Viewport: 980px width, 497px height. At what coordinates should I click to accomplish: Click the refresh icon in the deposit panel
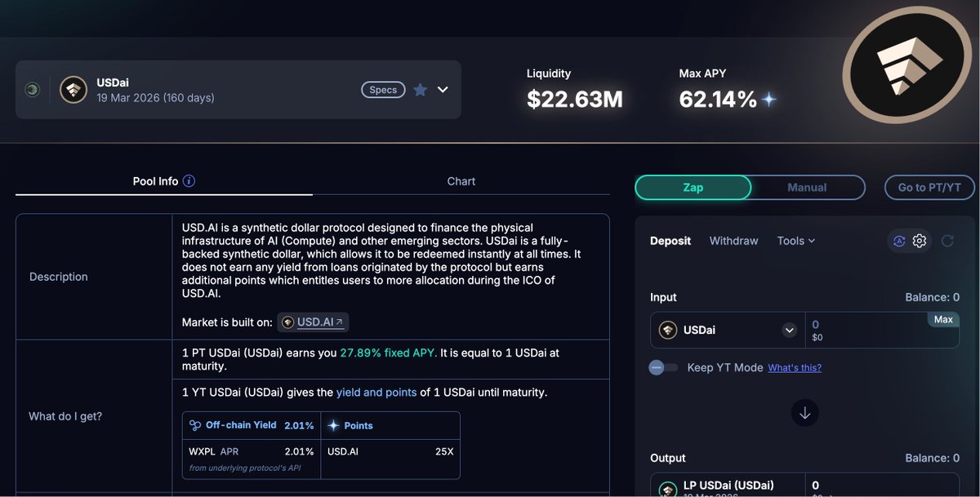point(947,241)
